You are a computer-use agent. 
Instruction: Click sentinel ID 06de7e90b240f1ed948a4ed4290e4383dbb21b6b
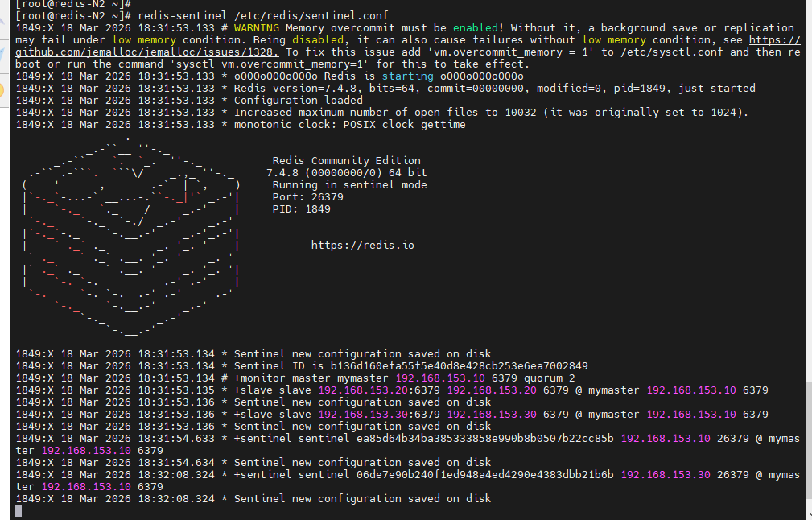tap(484, 474)
